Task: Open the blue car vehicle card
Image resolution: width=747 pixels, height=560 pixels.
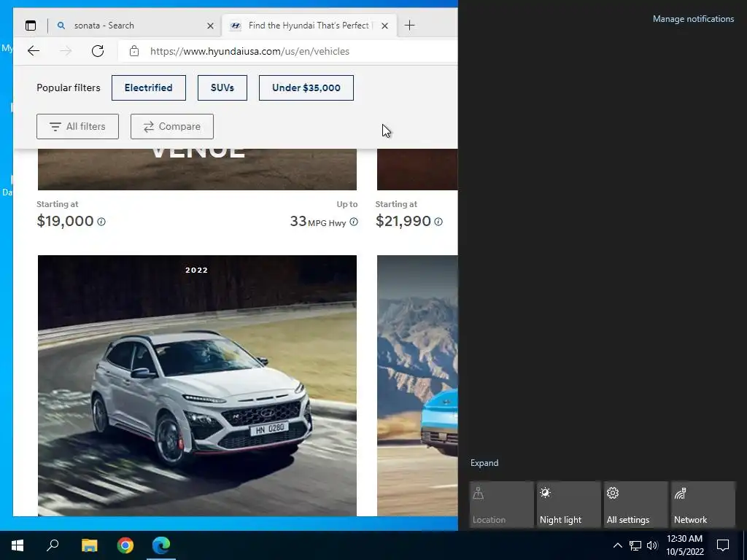Action: click(x=417, y=386)
